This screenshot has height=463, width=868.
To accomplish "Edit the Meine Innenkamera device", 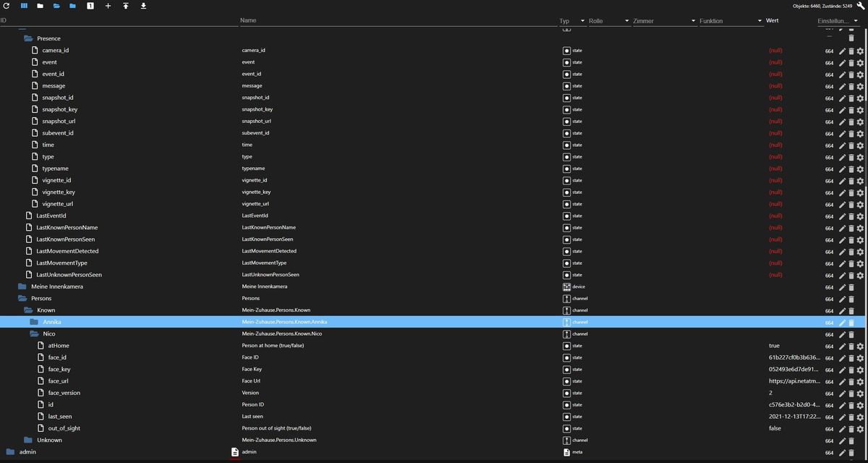I will [842, 287].
